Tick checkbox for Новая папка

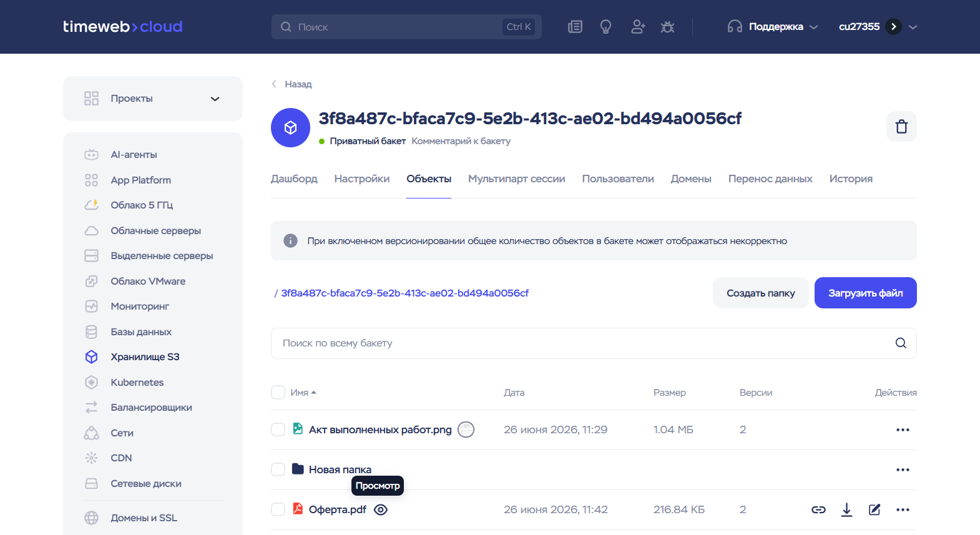278,469
